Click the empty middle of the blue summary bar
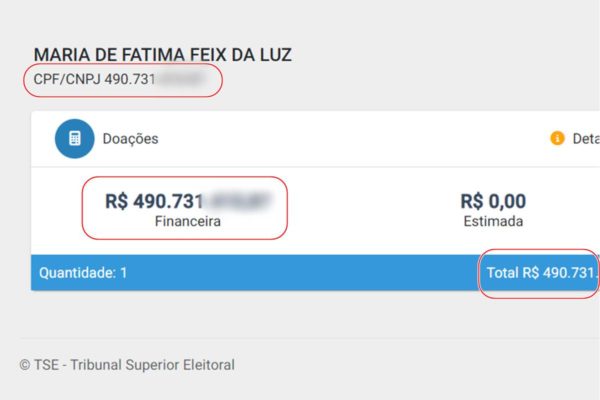Screen dimensions: 600x400 pyautogui.click(x=300, y=272)
